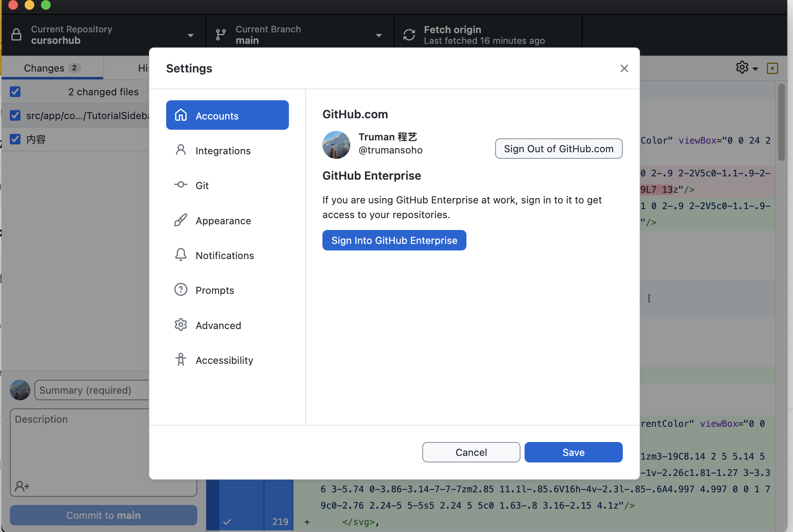793x532 pixels.
Task: Open the Accessibility settings section
Action: point(227,360)
